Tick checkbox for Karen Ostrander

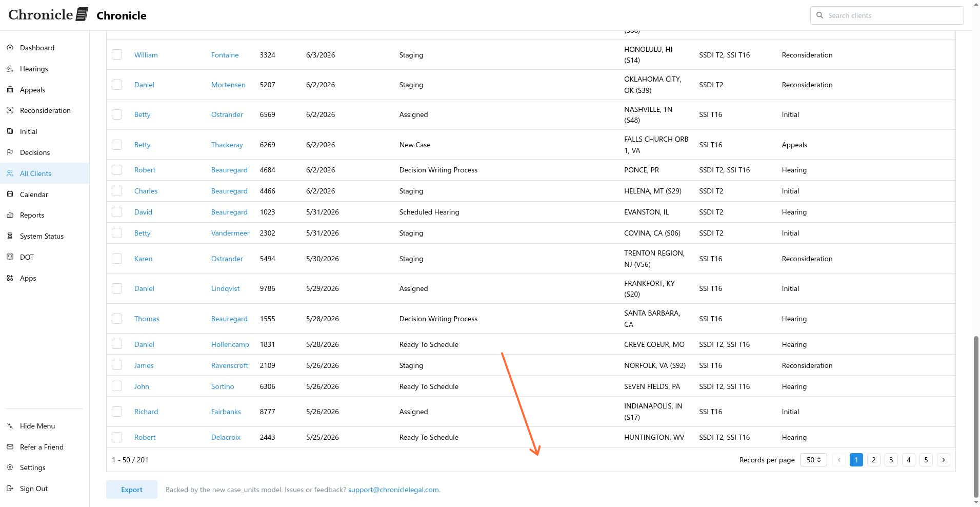tap(117, 259)
